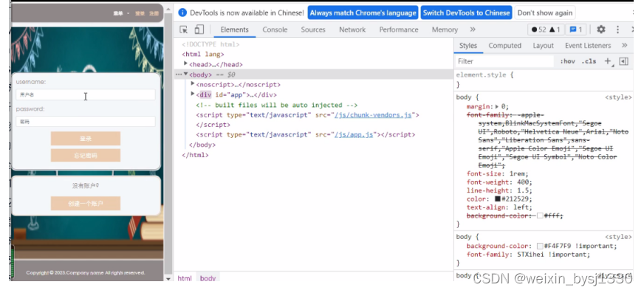The image size is (644, 293).
Task: Select the html breadcrumb at the bottom
Action: tap(185, 278)
